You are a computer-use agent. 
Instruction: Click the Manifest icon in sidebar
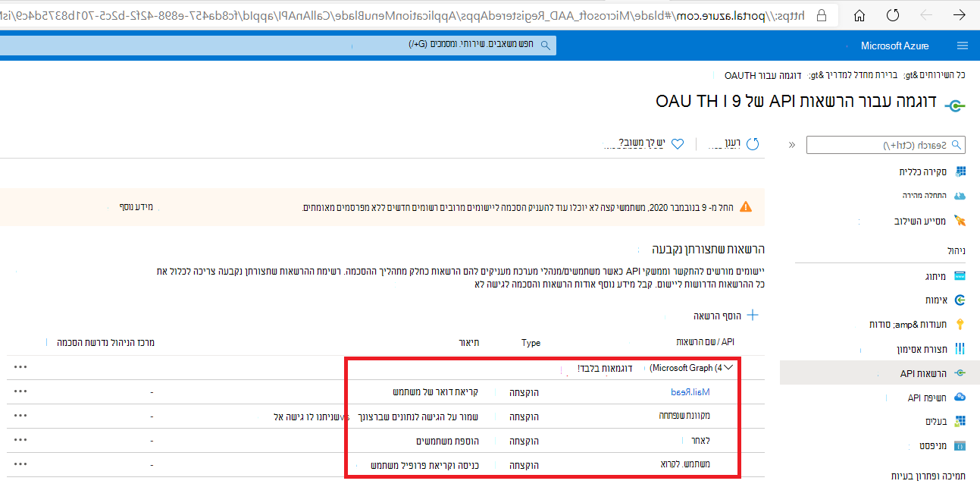coord(960,446)
